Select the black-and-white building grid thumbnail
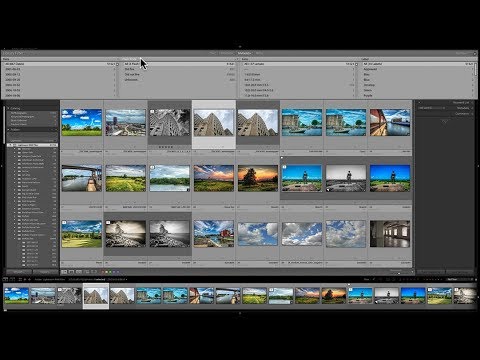480x360 pixels. [169, 123]
